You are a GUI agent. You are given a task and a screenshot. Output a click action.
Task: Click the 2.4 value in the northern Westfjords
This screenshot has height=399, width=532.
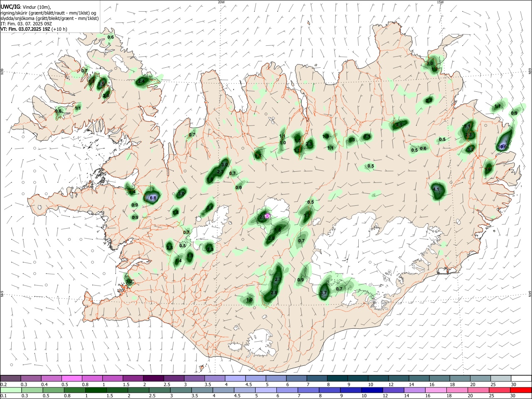click(141, 81)
